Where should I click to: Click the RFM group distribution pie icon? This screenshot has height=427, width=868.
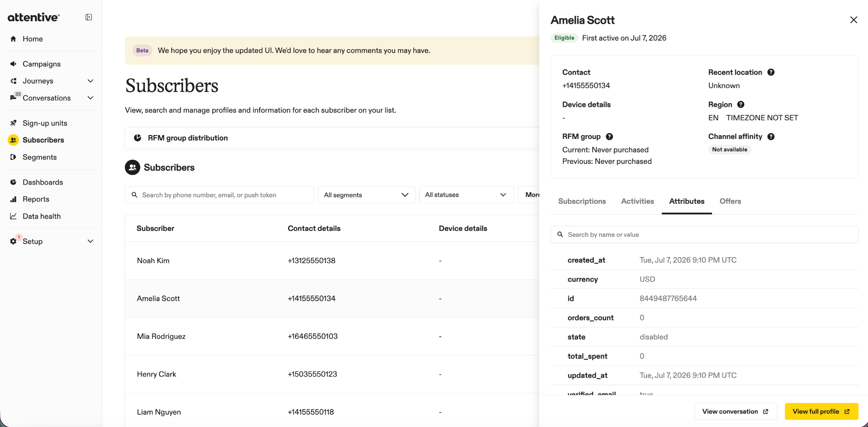click(137, 138)
